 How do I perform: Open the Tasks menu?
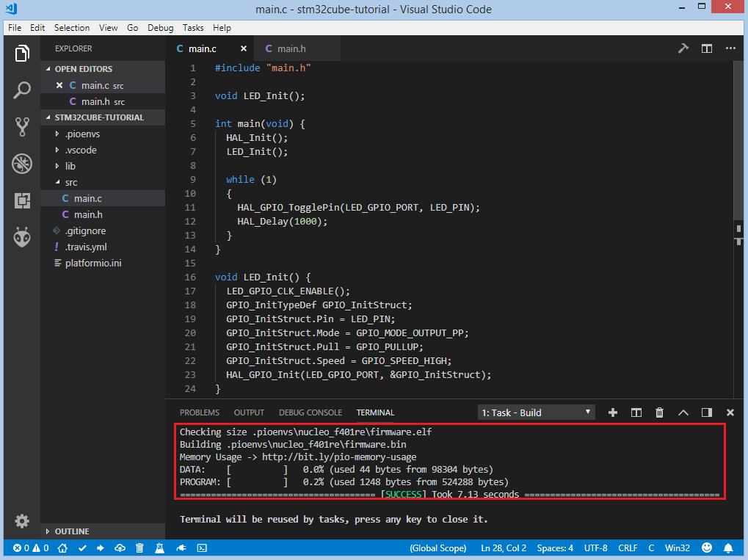pos(193,28)
